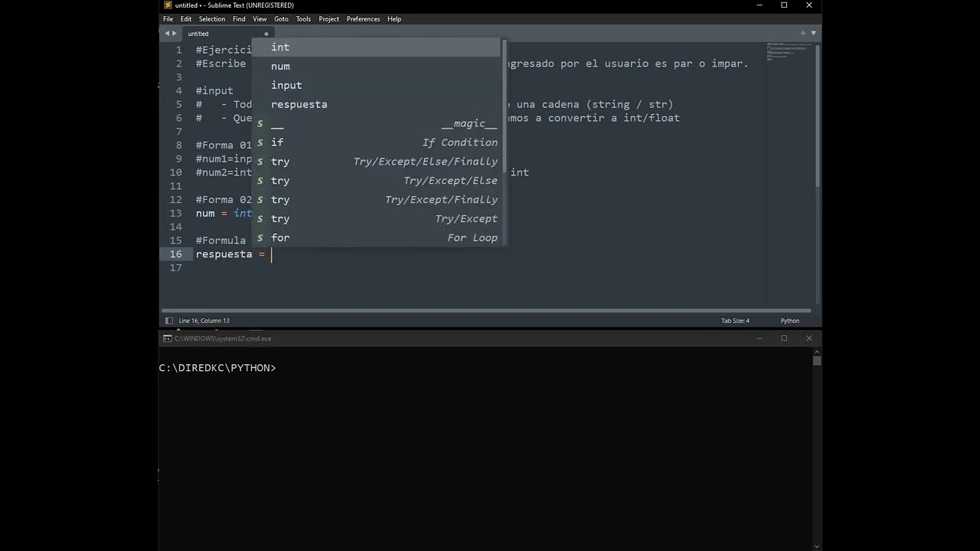The image size is (980, 551).
Task: Add a new tab with plus icon
Action: [803, 33]
